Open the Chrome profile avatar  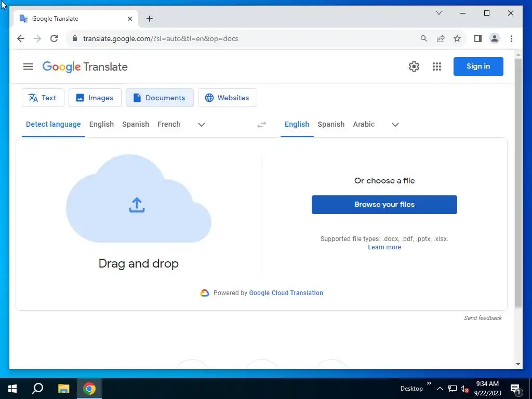(x=495, y=38)
